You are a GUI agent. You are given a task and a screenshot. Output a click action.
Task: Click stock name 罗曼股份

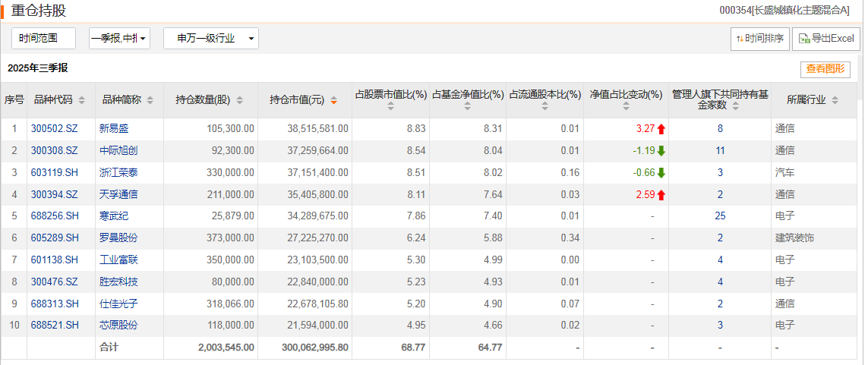click(x=118, y=238)
